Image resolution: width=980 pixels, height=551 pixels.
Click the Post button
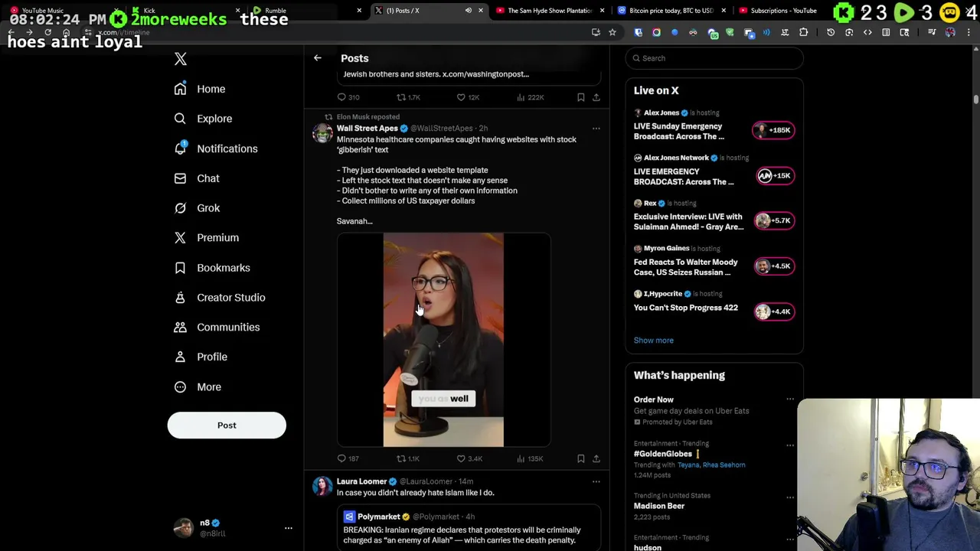(227, 425)
